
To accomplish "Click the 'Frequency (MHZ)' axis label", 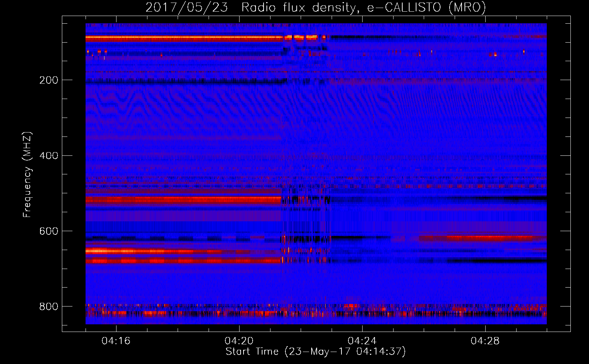I will [27, 174].
